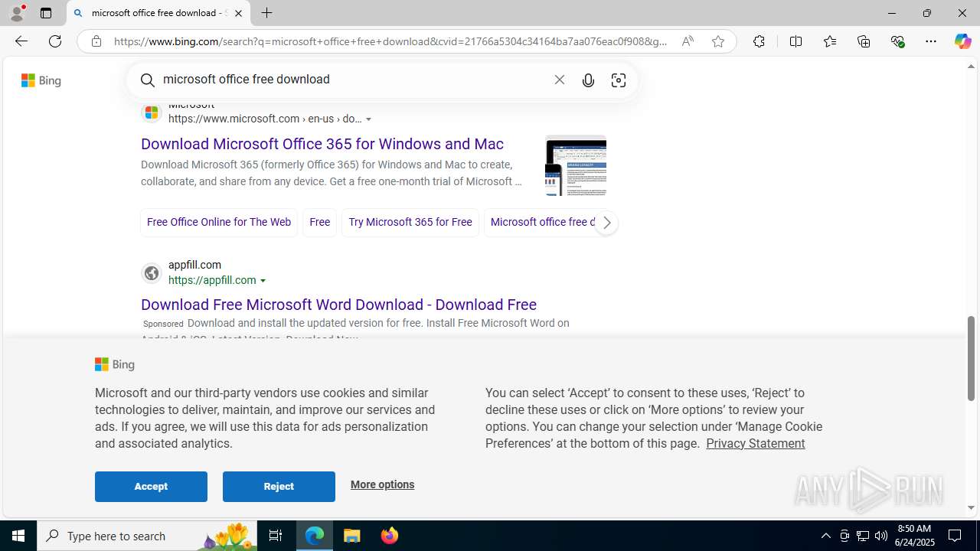
Task: Click the magnifier search icon in Bing box
Action: [148, 80]
